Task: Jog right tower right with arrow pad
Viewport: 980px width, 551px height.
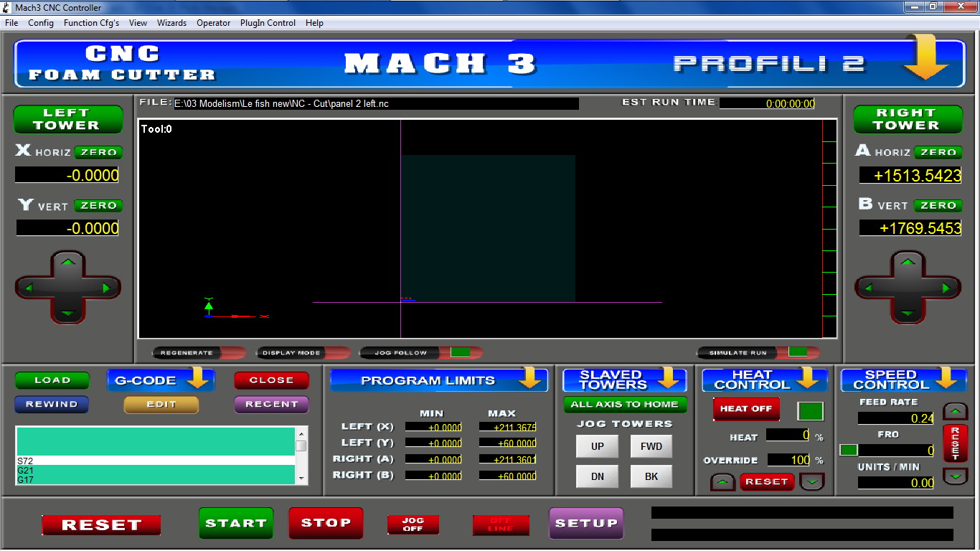Action: click(948, 288)
